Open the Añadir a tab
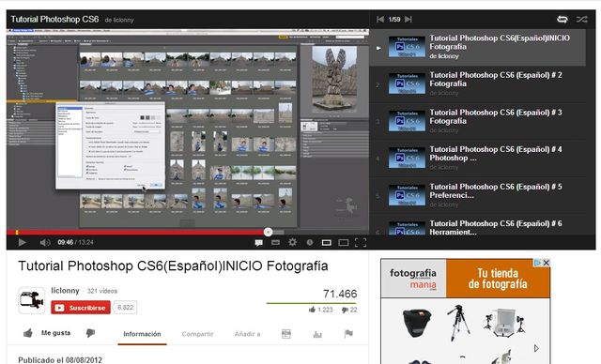Viewport: 601px width, 364px height. click(247, 334)
